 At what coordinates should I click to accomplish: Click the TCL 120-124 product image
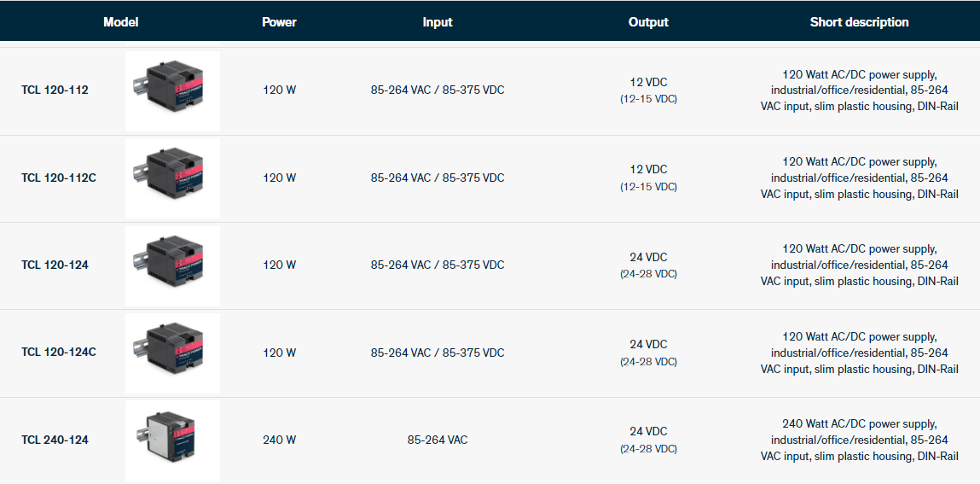click(x=172, y=265)
